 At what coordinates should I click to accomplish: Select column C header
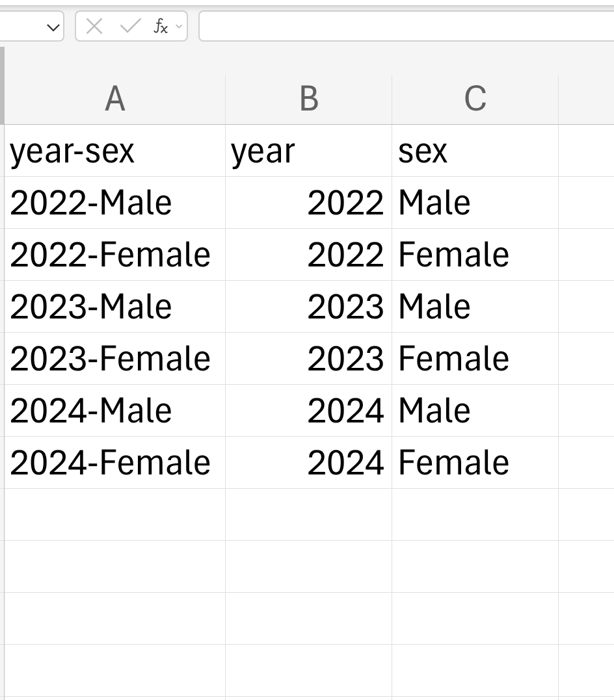(475, 99)
